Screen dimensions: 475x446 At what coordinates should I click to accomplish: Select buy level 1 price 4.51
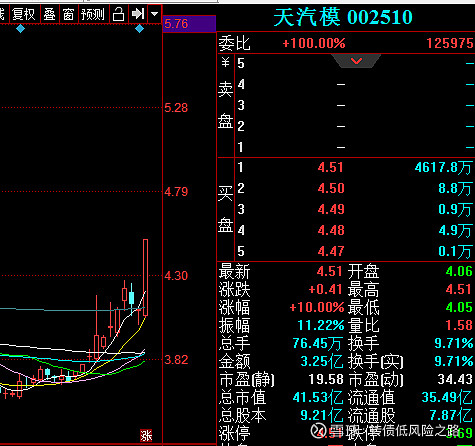click(330, 167)
